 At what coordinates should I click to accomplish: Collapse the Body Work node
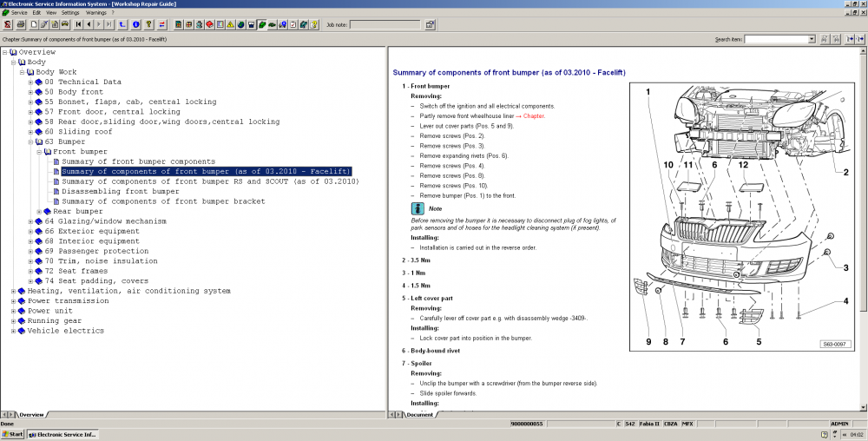tap(23, 72)
